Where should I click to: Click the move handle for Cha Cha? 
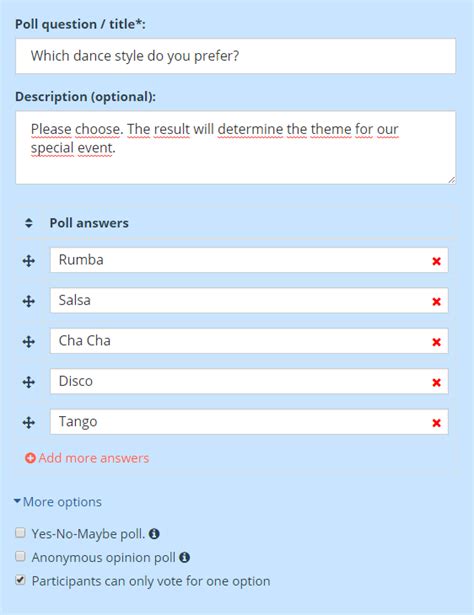coord(29,342)
